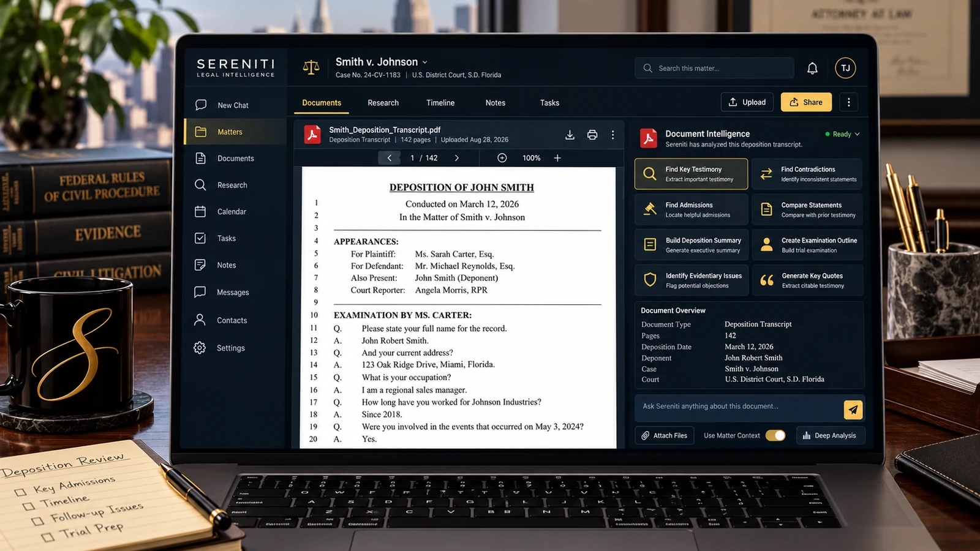The height and width of the screenshot is (551, 980).
Task: Expand the Ready status dropdown
Action: [x=857, y=134]
